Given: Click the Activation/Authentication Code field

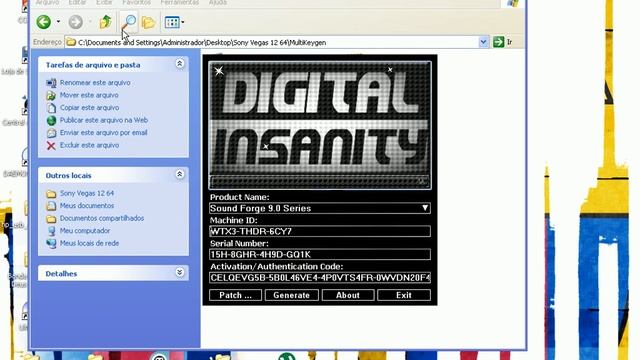Looking at the screenshot, I should (x=320, y=278).
